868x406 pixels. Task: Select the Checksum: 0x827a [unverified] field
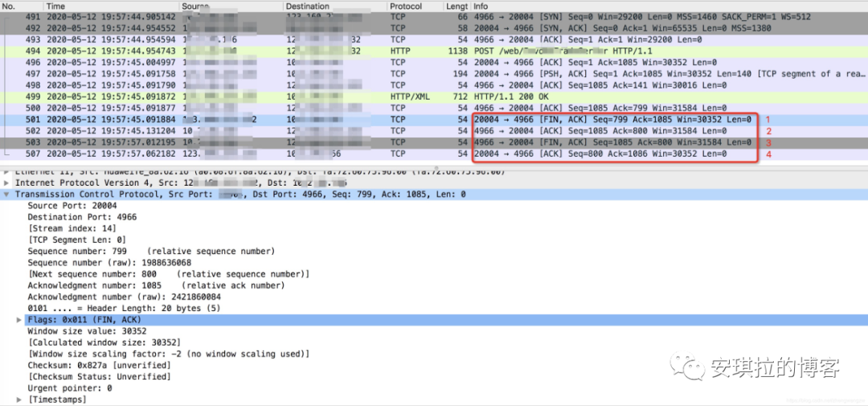point(99,366)
